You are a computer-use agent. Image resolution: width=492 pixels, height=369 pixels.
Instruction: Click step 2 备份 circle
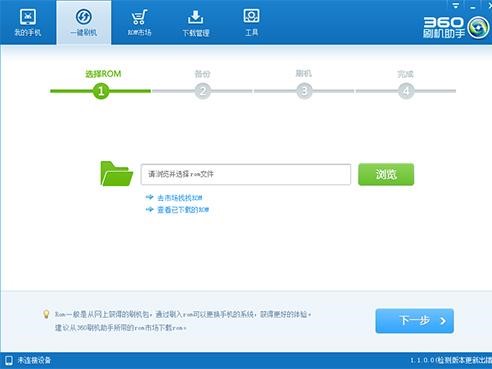pos(203,91)
